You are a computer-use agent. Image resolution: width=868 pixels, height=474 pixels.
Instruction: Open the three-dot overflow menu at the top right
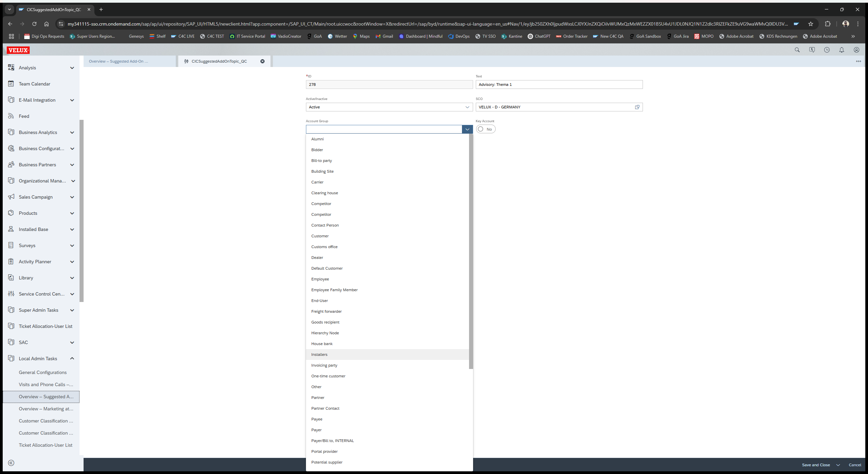[x=858, y=61]
